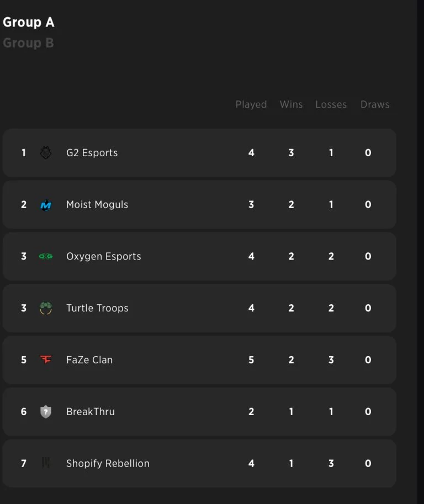Sort standings by Wins column
Screen dimensions: 424x504
click(291, 104)
